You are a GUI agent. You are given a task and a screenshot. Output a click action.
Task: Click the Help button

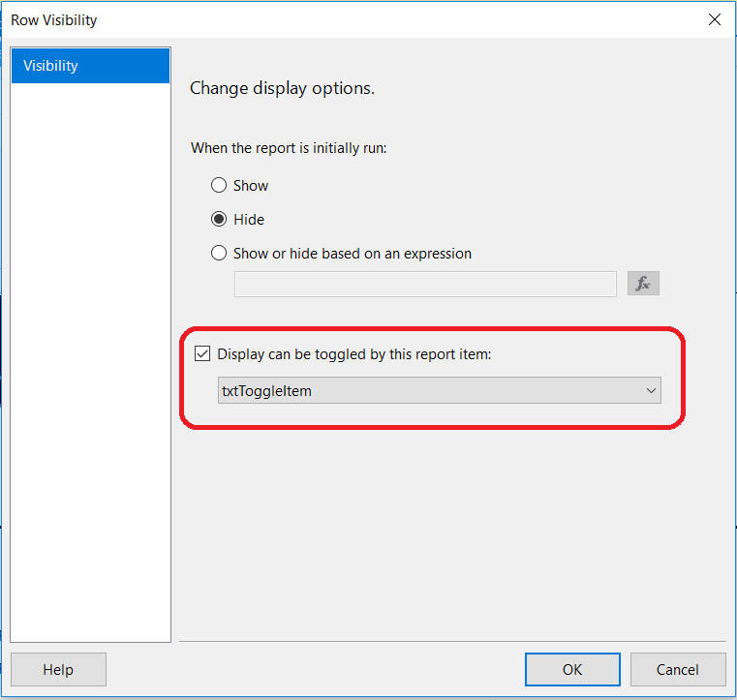pos(58,669)
